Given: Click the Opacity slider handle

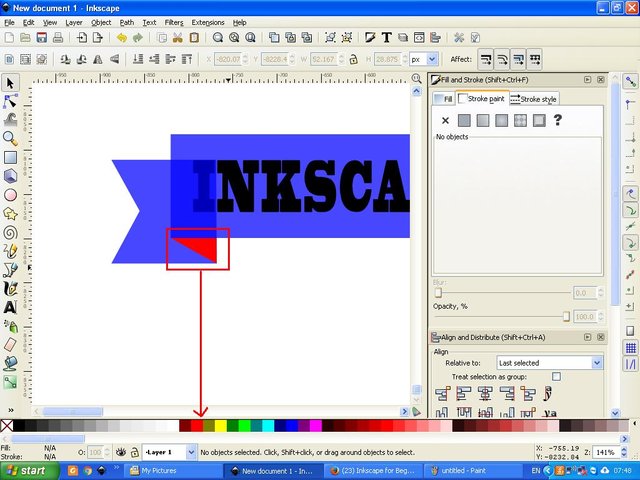Looking at the screenshot, I should point(566,316).
